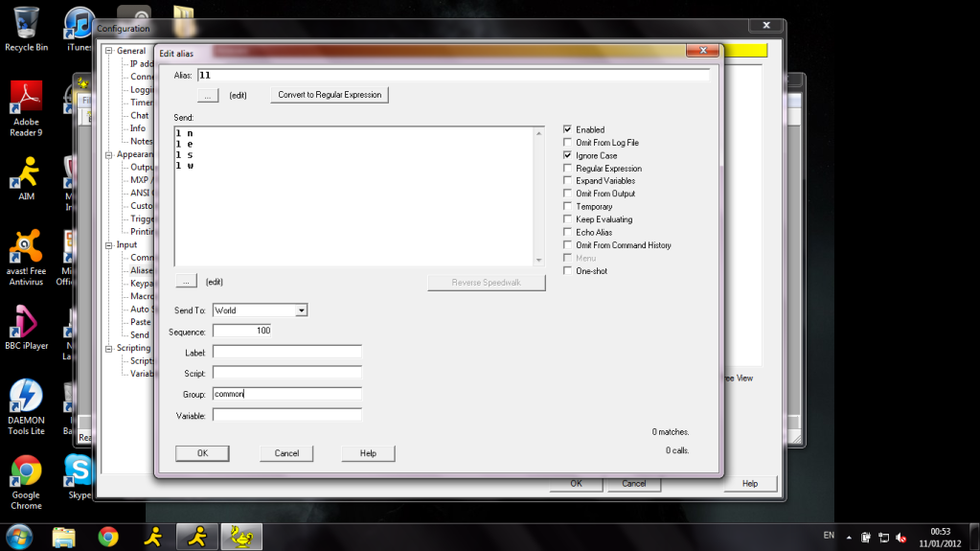Switch to first AIM taskbar icon
This screenshot has width=980, height=551.
[x=153, y=537]
